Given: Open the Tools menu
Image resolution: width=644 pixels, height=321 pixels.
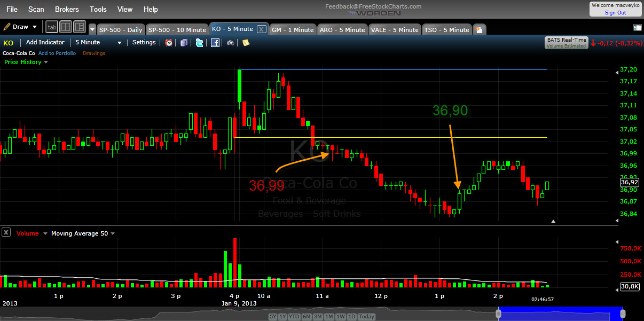Looking at the screenshot, I should pos(98,9).
